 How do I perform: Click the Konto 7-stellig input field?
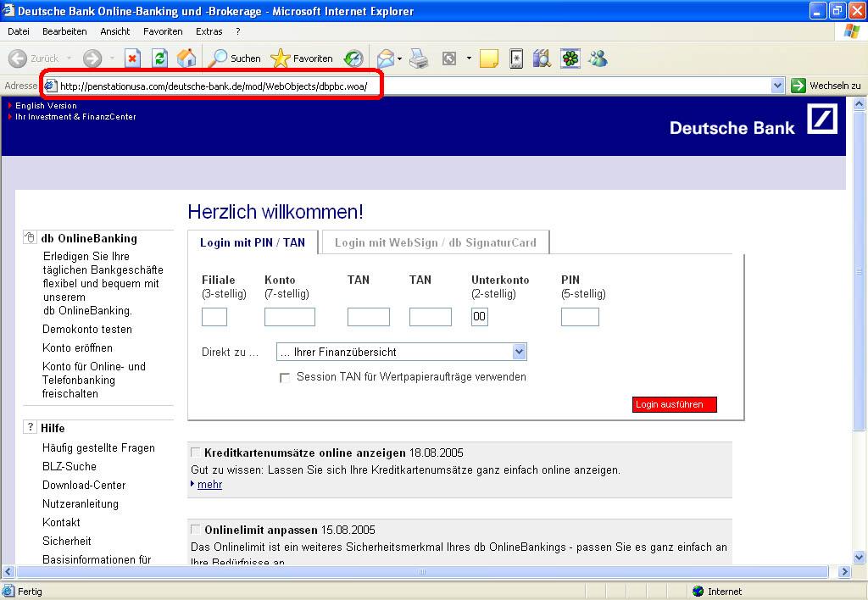point(290,317)
